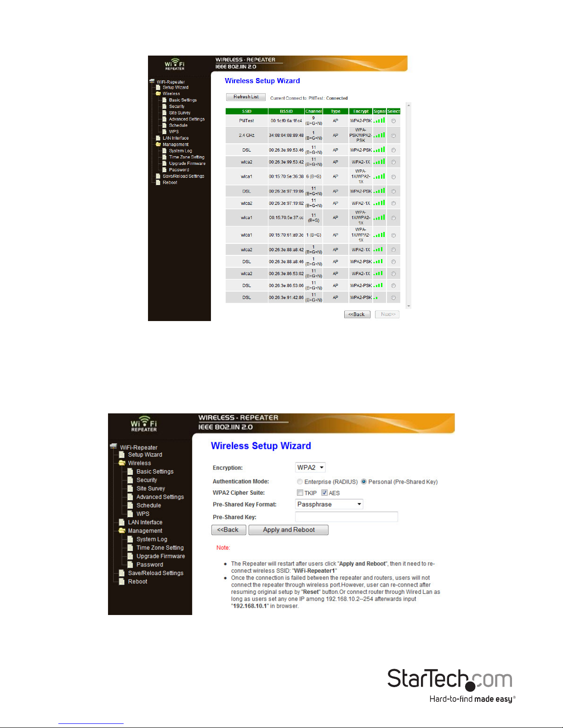Click the Upgrade Firmware page icon in lower sidebar

tap(131, 556)
